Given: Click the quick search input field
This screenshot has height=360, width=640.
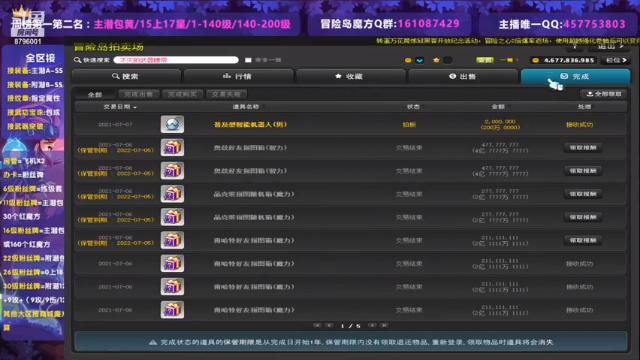Looking at the screenshot, I should tap(176, 60).
